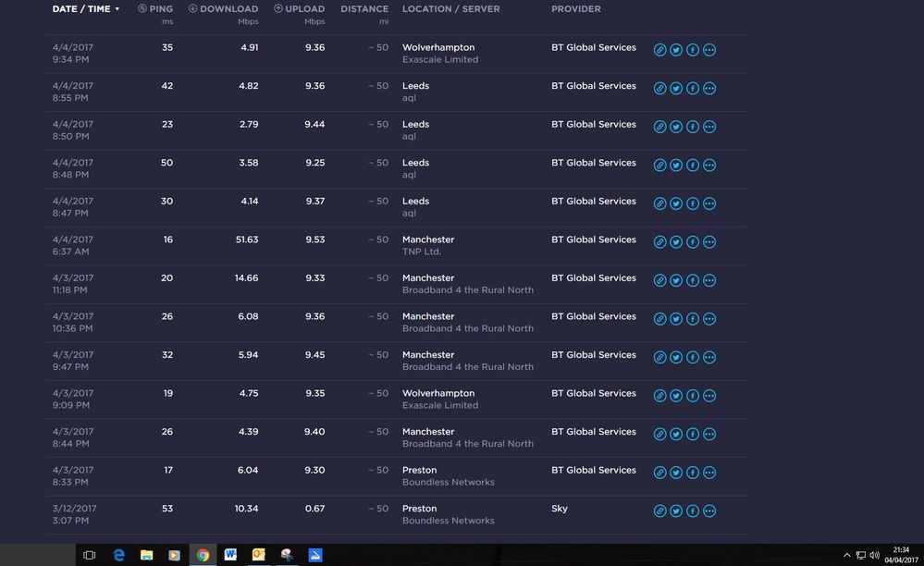
Task: Open Microsoft Word from the taskbar
Action: tap(230, 555)
